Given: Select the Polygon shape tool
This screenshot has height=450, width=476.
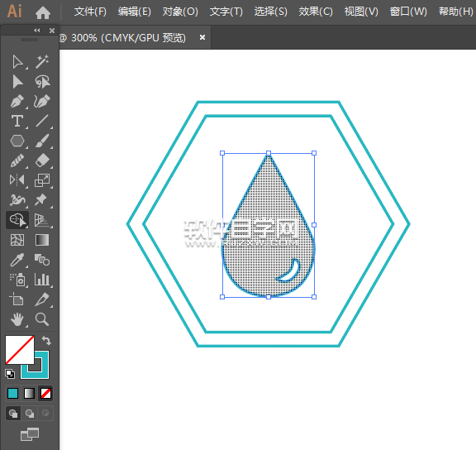Looking at the screenshot, I should 17,141.
